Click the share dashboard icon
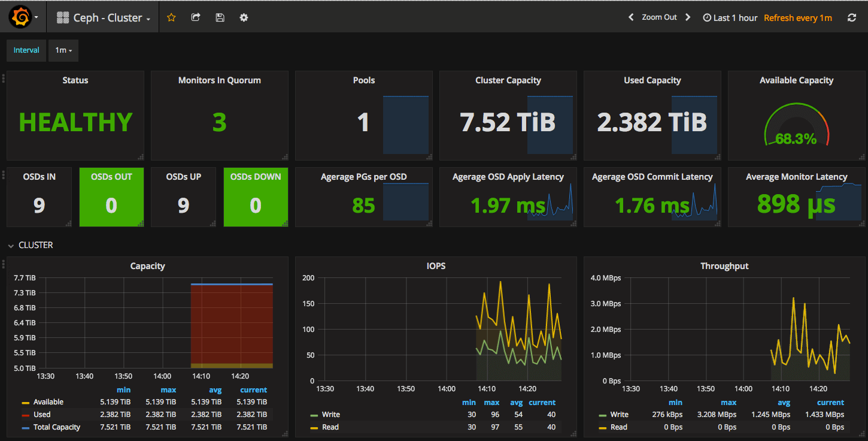This screenshot has width=868, height=441. (x=196, y=18)
